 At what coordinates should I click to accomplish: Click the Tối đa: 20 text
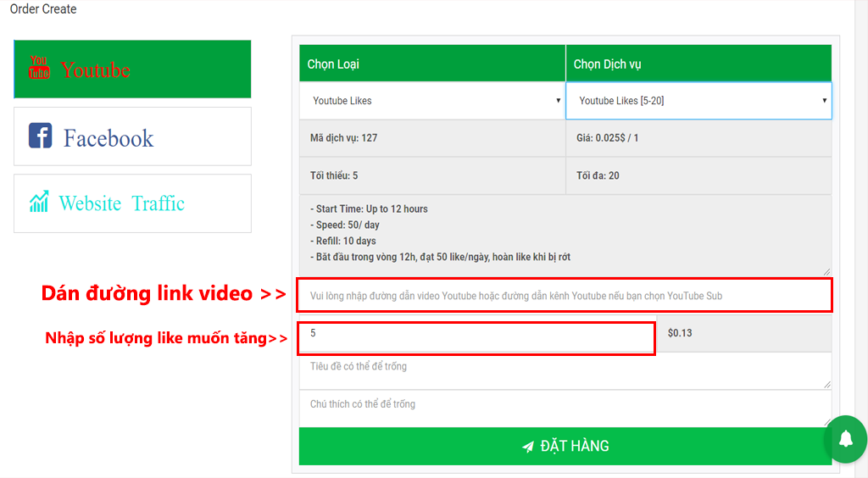(598, 175)
